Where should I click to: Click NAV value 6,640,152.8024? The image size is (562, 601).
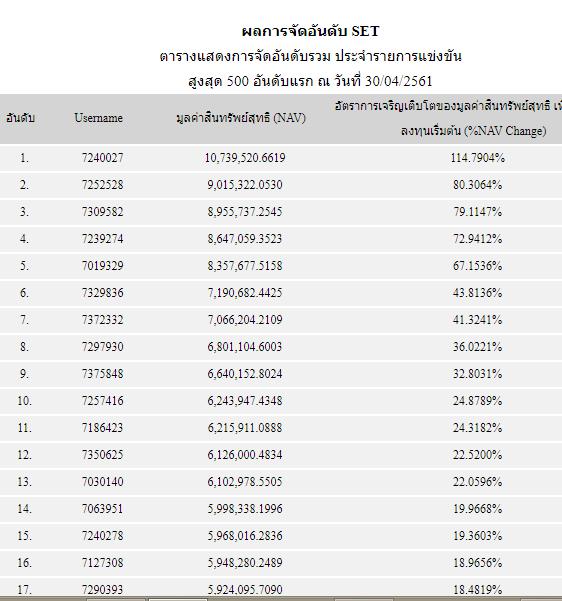click(x=245, y=374)
